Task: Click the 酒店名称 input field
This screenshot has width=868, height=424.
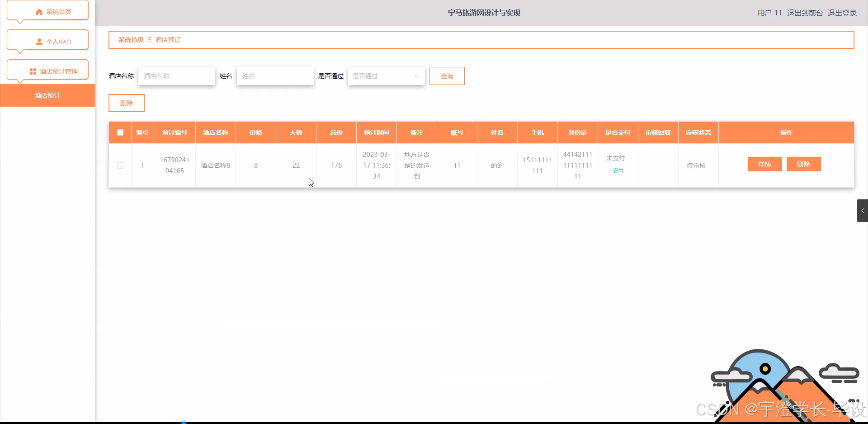Action: [x=176, y=76]
